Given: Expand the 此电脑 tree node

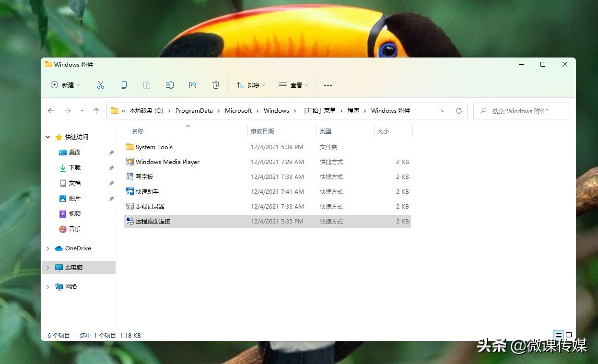Looking at the screenshot, I should click(x=47, y=267).
